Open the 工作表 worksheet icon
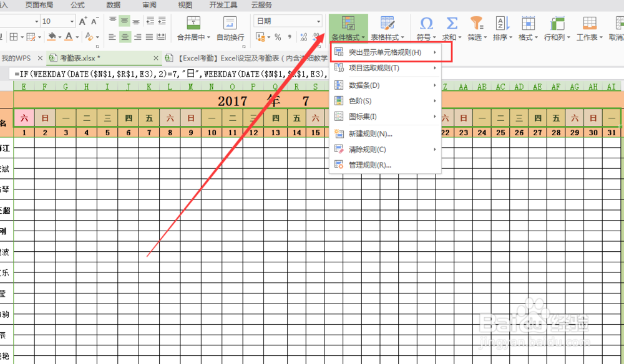This screenshot has width=624, height=364. point(590,23)
